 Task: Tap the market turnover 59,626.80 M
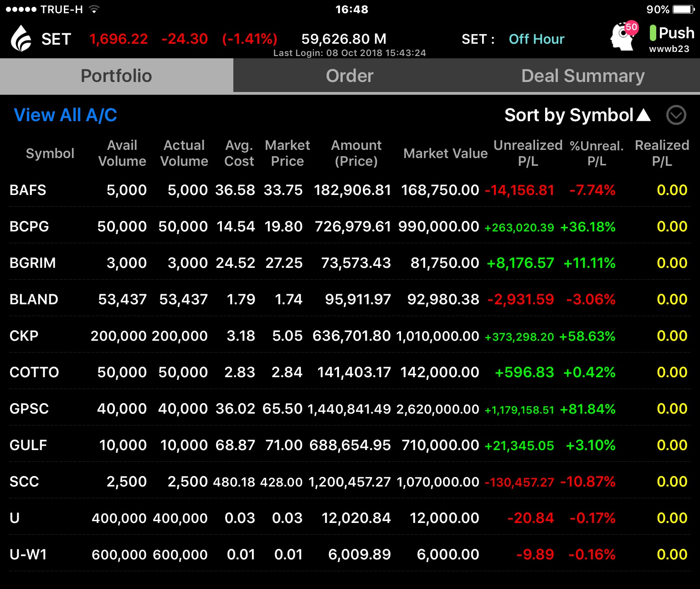[344, 39]
